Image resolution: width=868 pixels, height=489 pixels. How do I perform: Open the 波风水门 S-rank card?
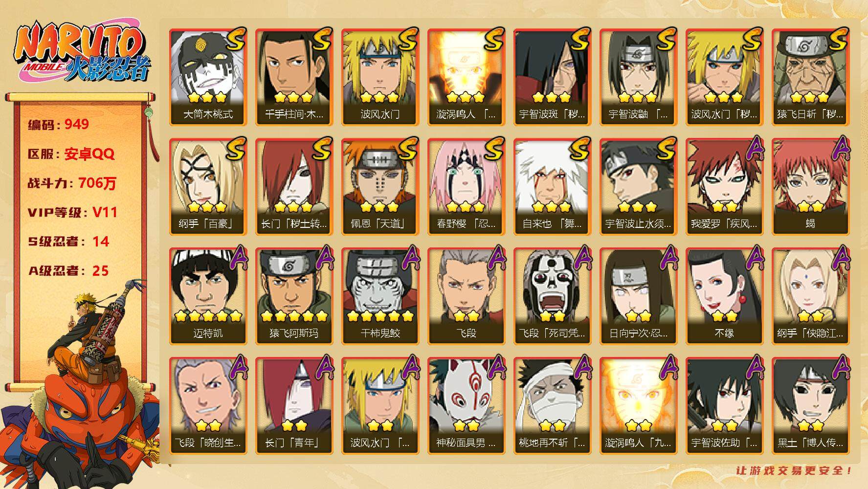[x=380, y=77]
